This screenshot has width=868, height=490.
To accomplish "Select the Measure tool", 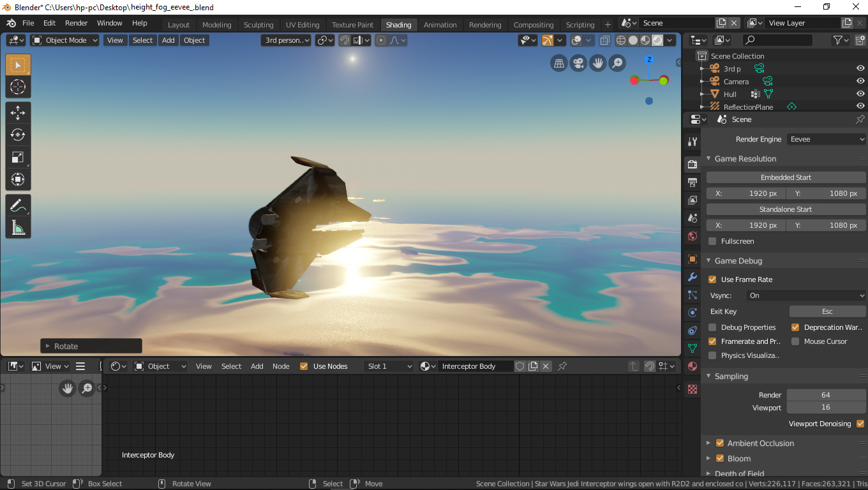I will (18, 227).
